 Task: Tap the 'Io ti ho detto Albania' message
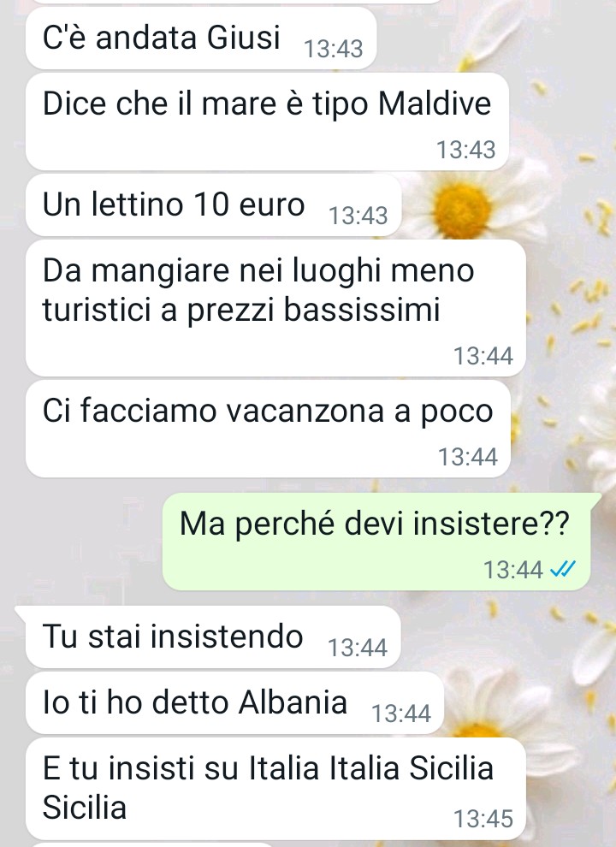[234, 702]
